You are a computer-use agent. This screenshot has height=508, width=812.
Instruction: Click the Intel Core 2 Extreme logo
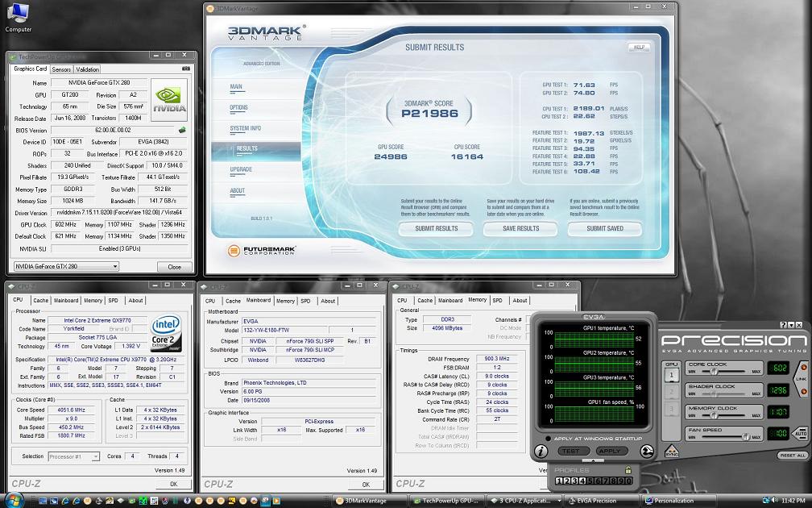(166, 333)
